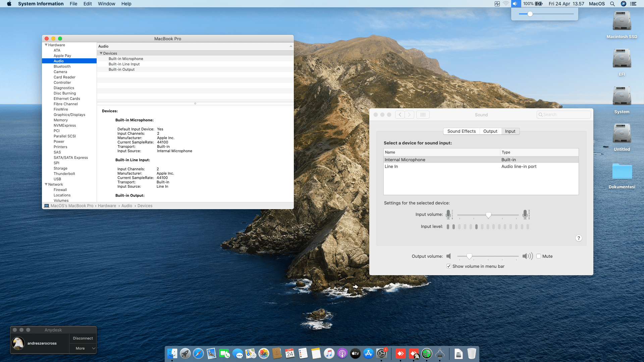Uncheck Show volume in menu bar

click(x=449, y=266)
